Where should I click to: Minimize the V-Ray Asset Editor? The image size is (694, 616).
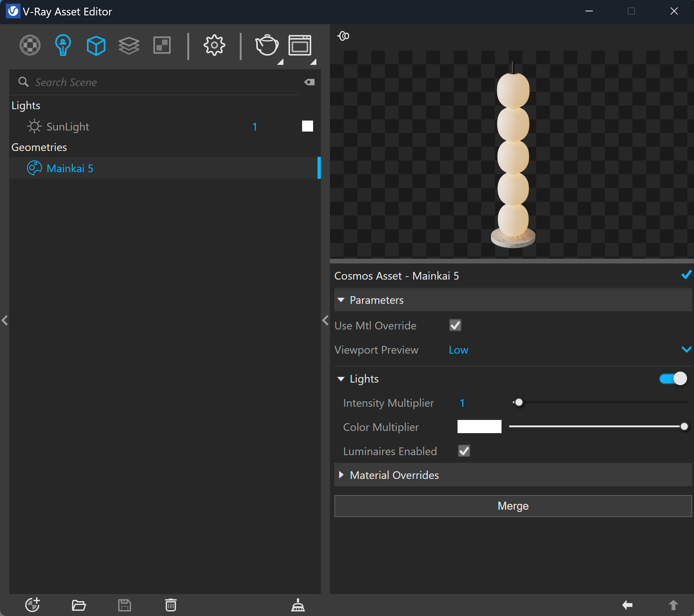[x=589, y=11]
